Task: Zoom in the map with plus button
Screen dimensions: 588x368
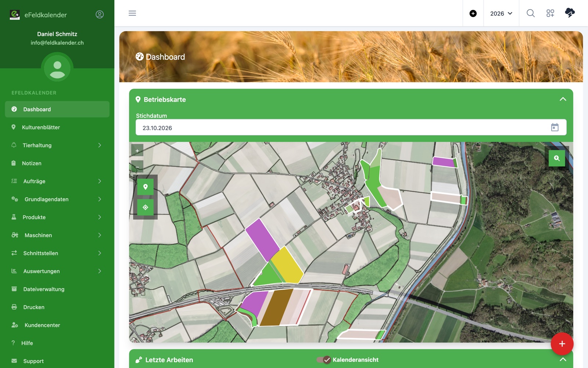Action: (x=137, y=151)
